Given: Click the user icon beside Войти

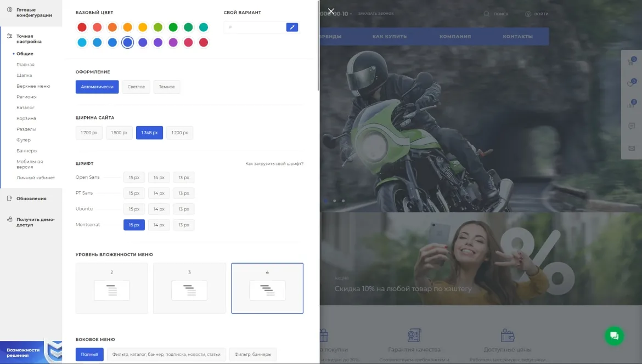Looking at the screenshot, I should [528, 14].
